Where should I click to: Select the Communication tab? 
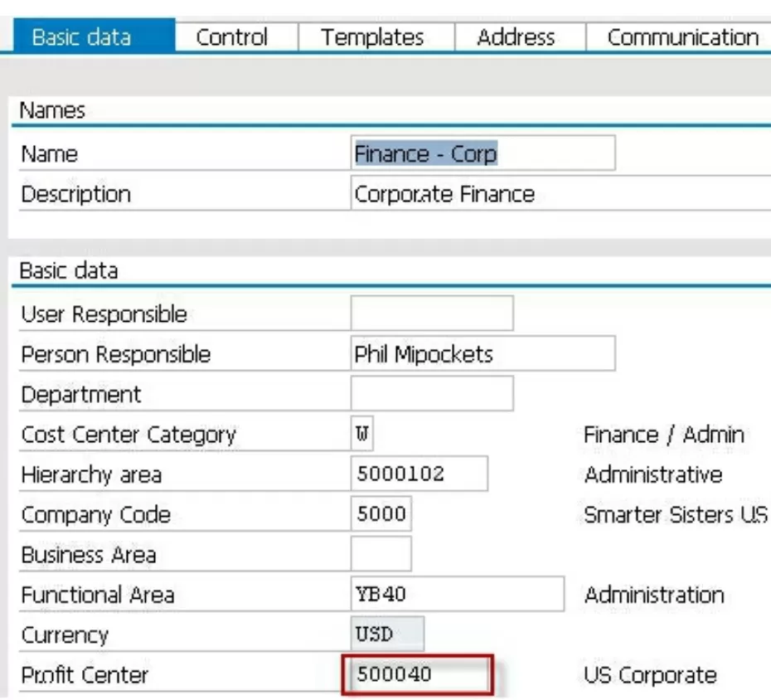682,37
